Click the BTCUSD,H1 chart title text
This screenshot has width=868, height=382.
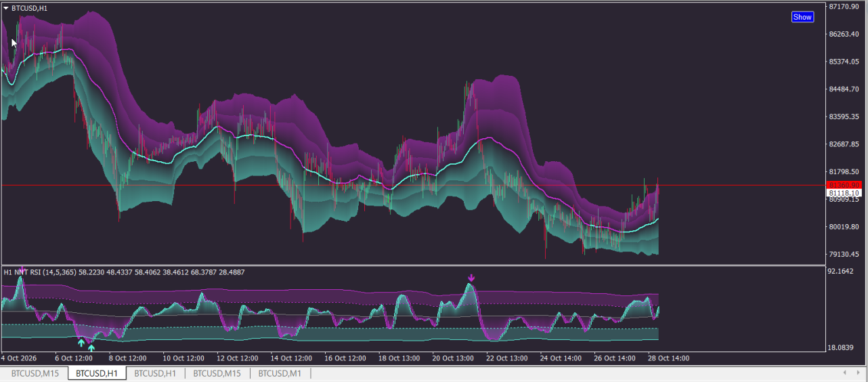click(x=30, y=8)
